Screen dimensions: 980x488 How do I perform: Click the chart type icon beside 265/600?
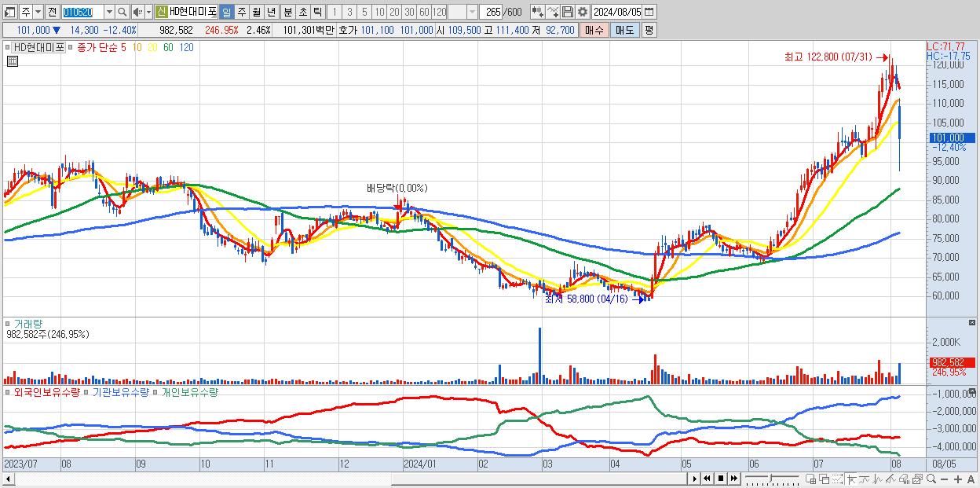coord(538,12)
